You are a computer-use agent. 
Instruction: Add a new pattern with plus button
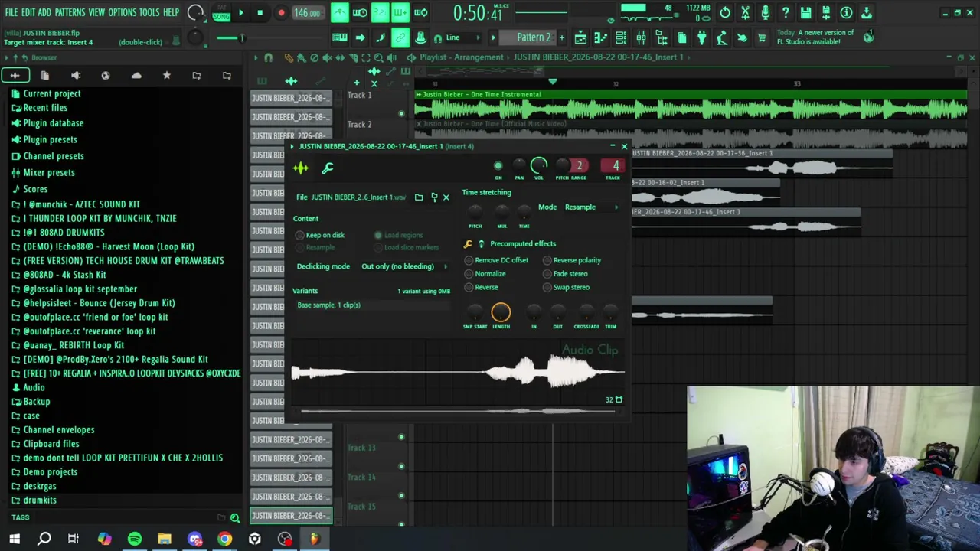tap(561, 37)
